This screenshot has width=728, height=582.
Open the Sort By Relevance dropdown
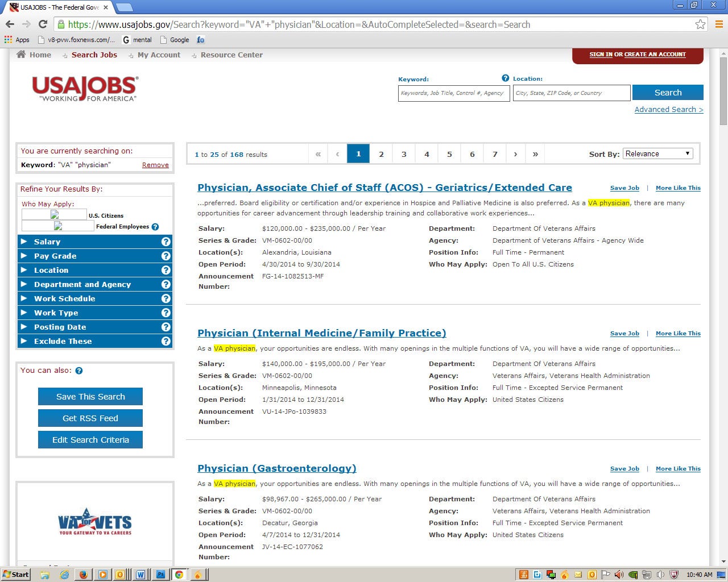(658, 153)
